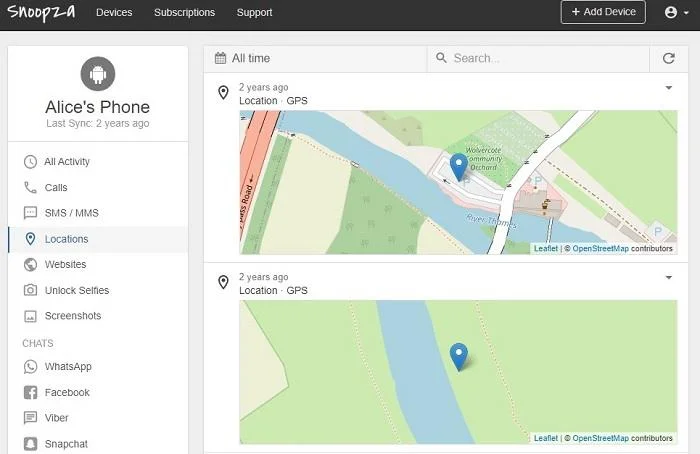Click the Viber chat icon
Image resolution: width=700 pixels, height=454 pixels.
pos(30,418)
